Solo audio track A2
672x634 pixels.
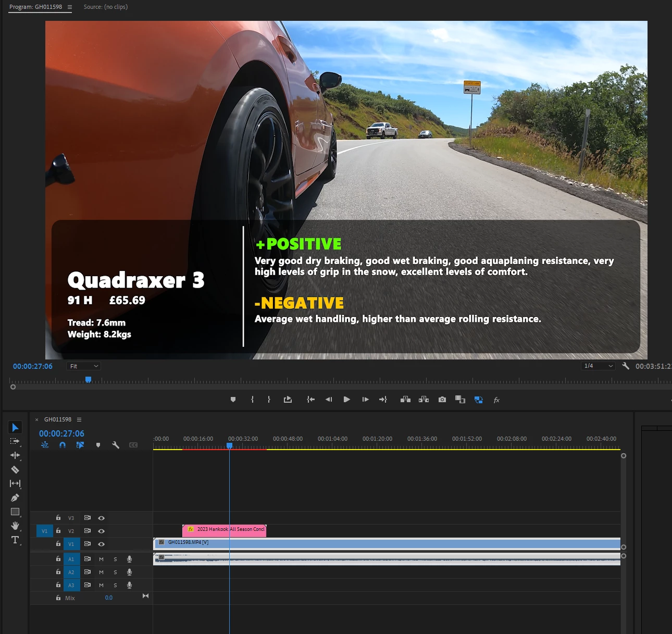tap(115, 572)
